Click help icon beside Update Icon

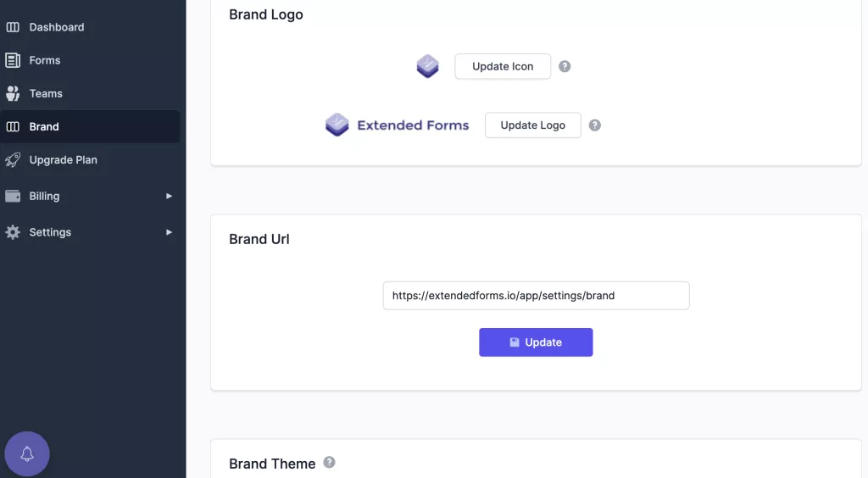pyautogui.click(x=565, y=66)
